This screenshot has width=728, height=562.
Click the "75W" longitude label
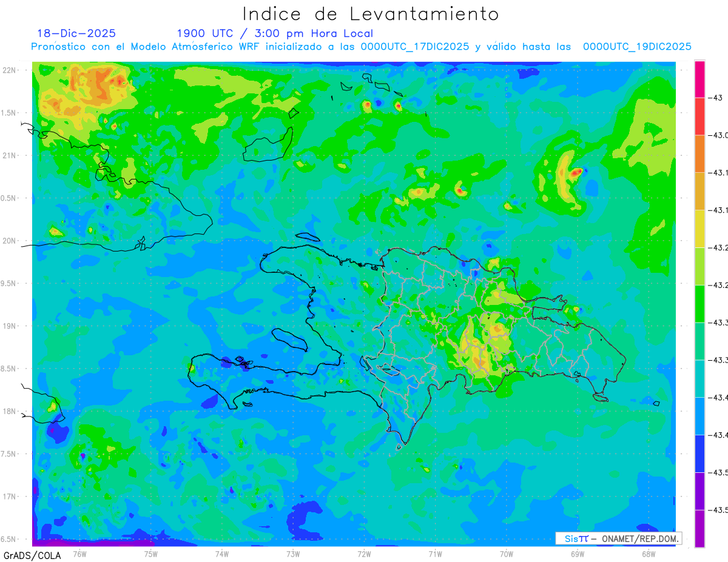pos(151,554)
